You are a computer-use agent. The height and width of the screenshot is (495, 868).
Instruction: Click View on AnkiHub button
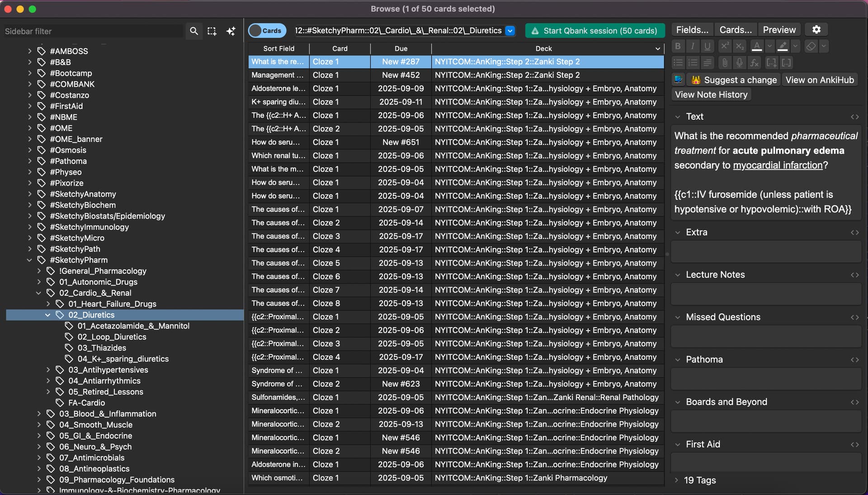click(x=820, y=80)
